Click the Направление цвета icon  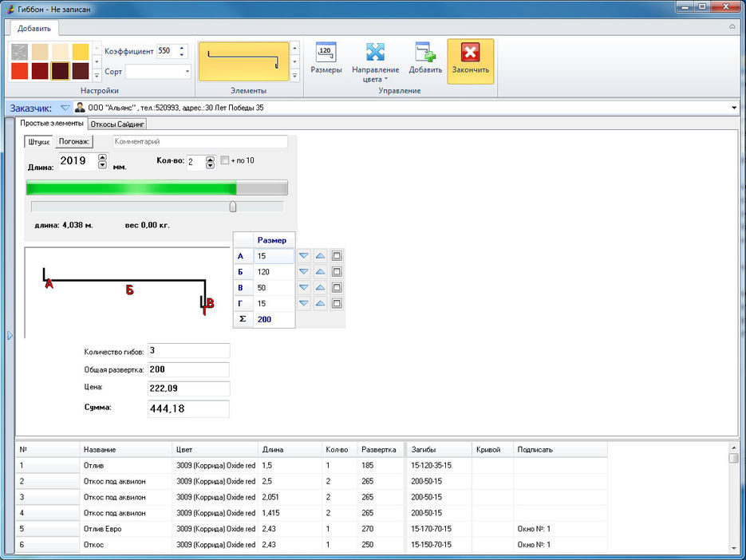click(375, 53)
